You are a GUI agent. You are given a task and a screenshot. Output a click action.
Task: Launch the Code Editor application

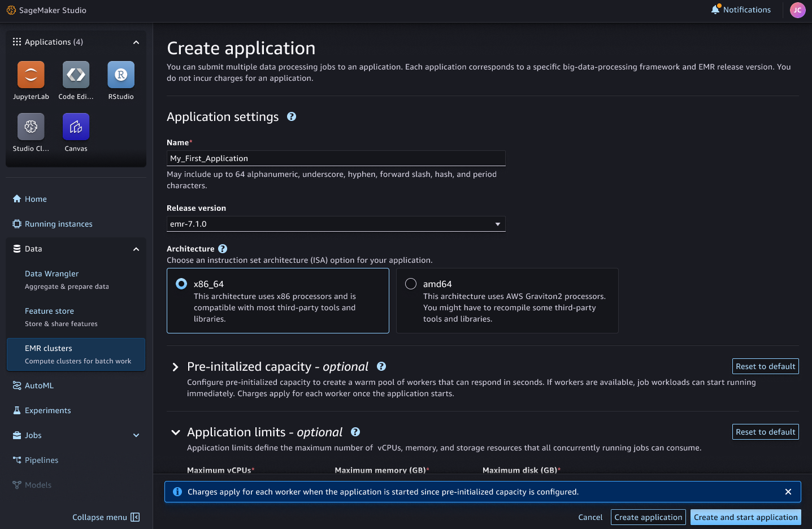(75, 74)
